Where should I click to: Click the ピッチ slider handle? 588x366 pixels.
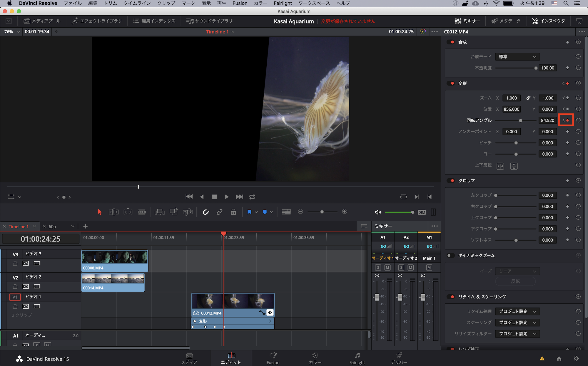(516, 143)
